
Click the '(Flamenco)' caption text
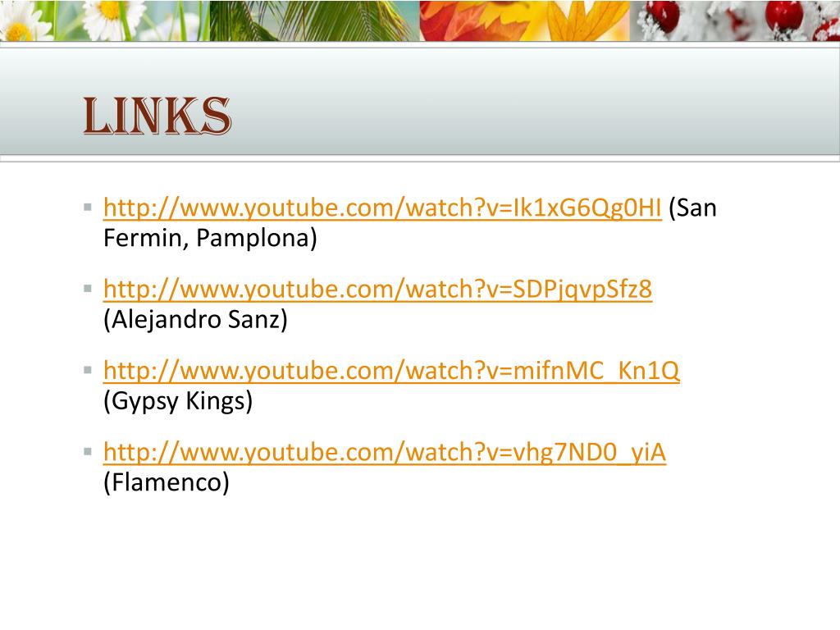166,482
